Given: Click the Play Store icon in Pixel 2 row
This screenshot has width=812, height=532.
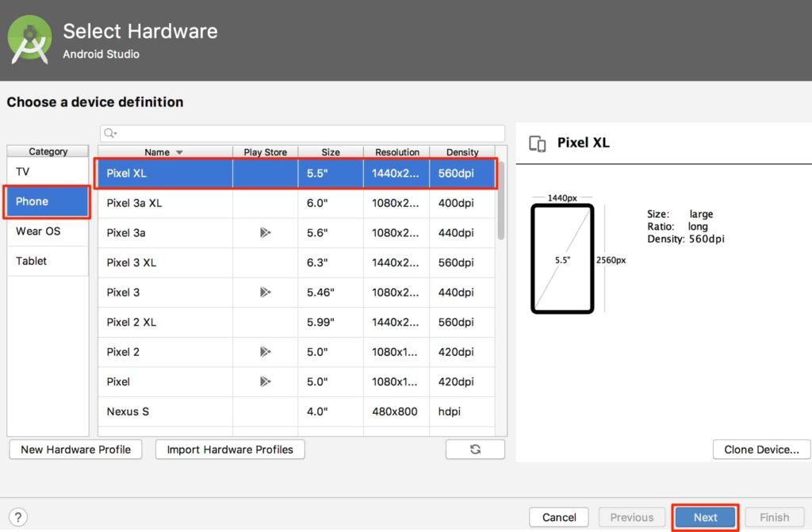Looking at the screenshot, I should (265, 352).
